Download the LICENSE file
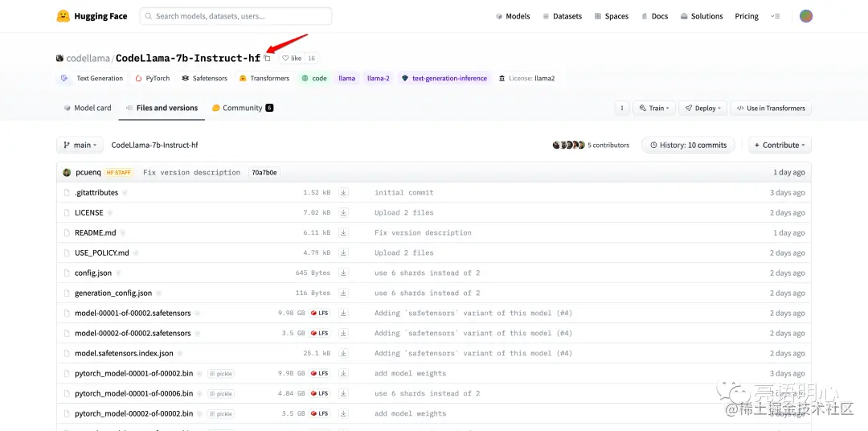The height and width of the screenshot is (431, 868). [343, 213]
